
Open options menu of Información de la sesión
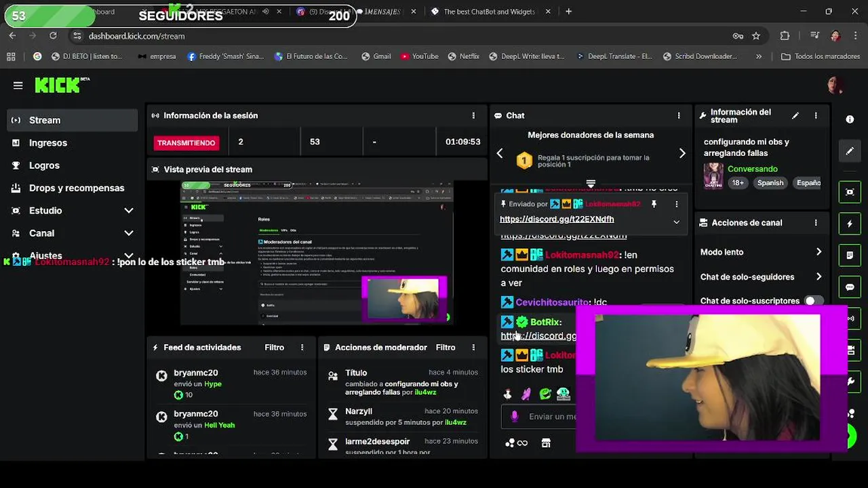473,116
